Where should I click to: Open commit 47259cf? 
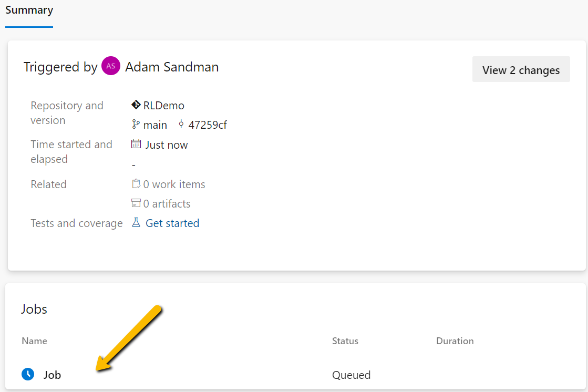(208, 125)
